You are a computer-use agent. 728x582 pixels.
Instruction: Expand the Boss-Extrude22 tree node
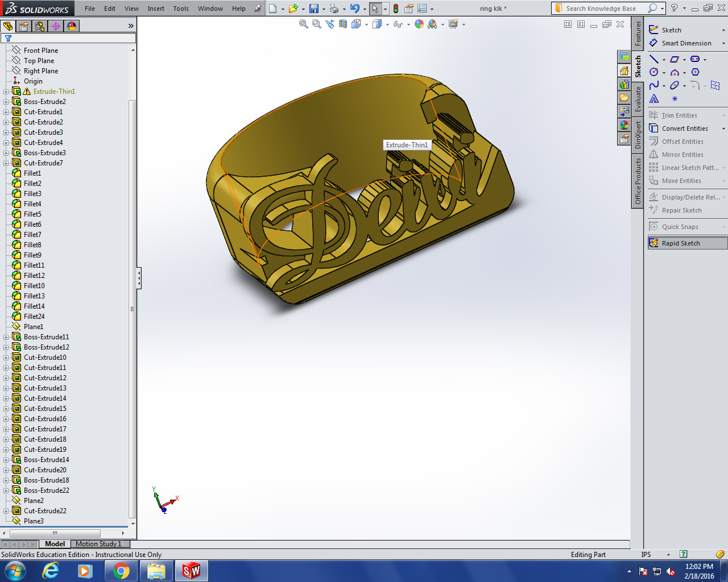click(x=6, y=490)
